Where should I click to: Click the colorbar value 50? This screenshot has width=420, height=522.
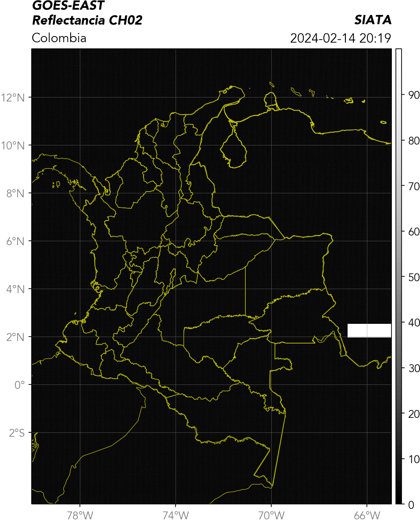pos(414,277)
